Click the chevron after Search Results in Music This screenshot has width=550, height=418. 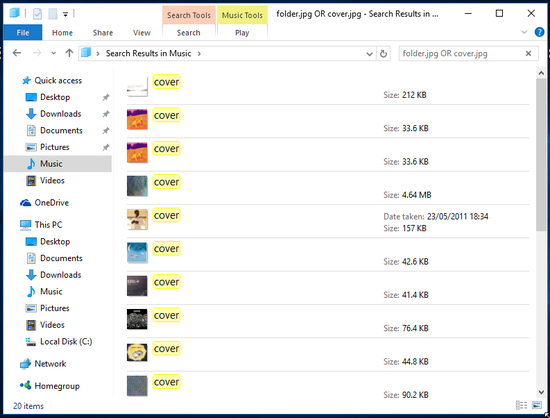pos(199,54)
